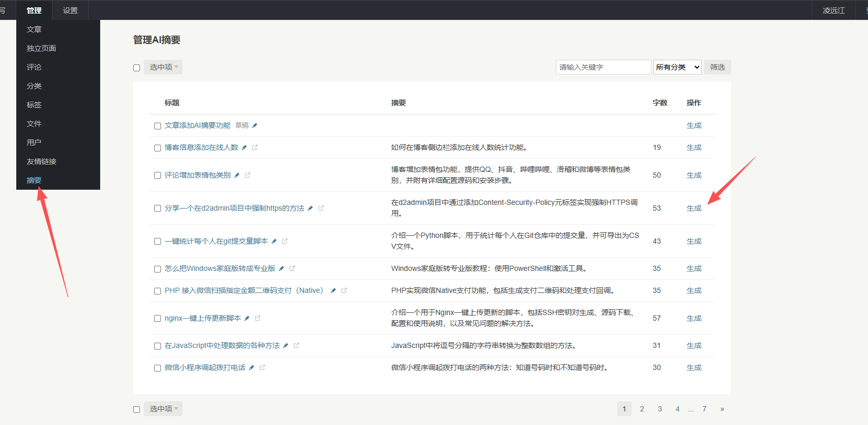Viewport: 868px width, 425px height.
Task: Click pencil icon beside 文章添加AI摘要功能 draft
Action: coord(255,126)
